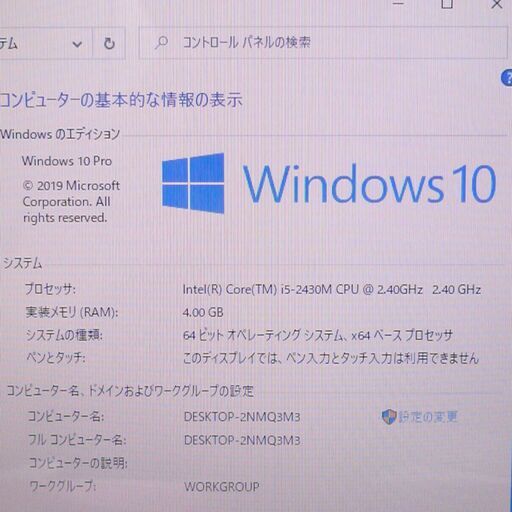Click the magnifier icon in search box
Viewport: 512px width, 512px height.
[162, 43]
